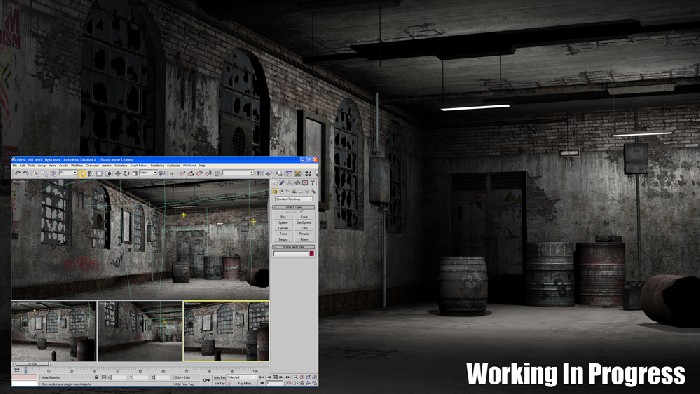This screenshot has width=700, height=394.
Task: Click the object color swatch
Action: (x=312, y=253)
